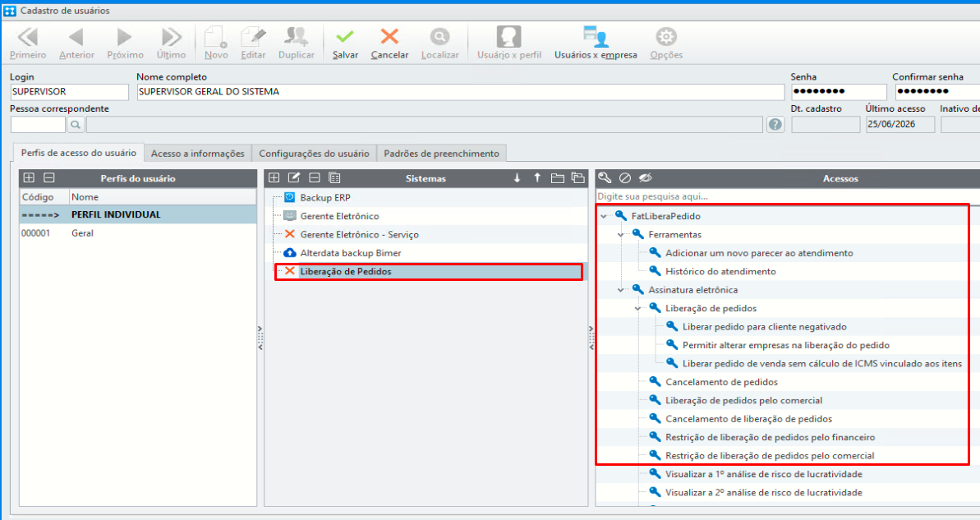Select Alterdata backup Bimer in Sistemas list

coord(351,253)
